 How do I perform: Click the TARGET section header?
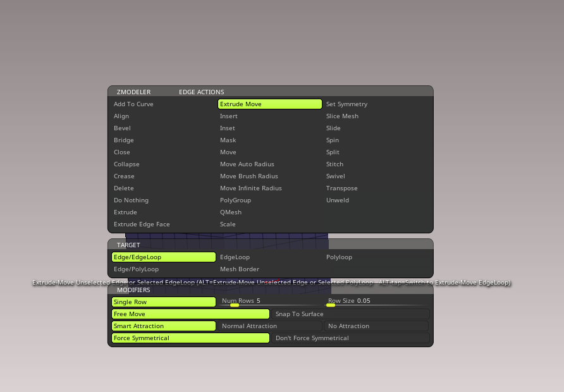(128, 245)
